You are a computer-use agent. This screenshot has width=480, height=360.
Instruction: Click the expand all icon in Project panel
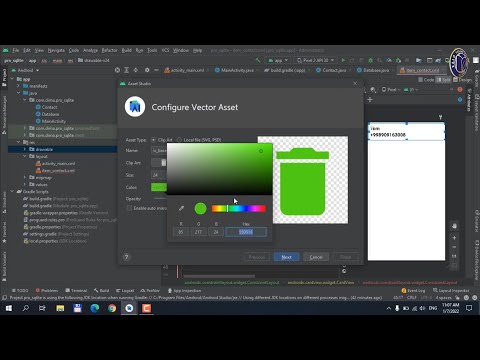127,70
